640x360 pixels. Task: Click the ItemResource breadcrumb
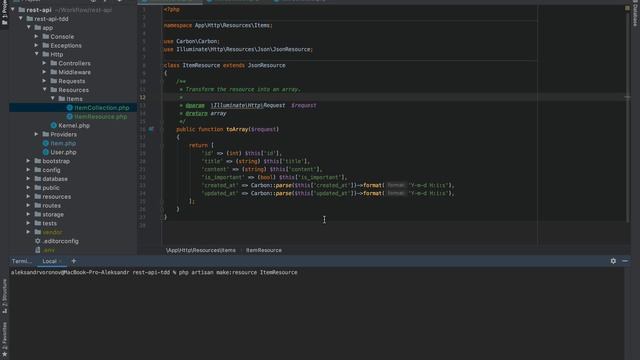click(x=264, y=250)
